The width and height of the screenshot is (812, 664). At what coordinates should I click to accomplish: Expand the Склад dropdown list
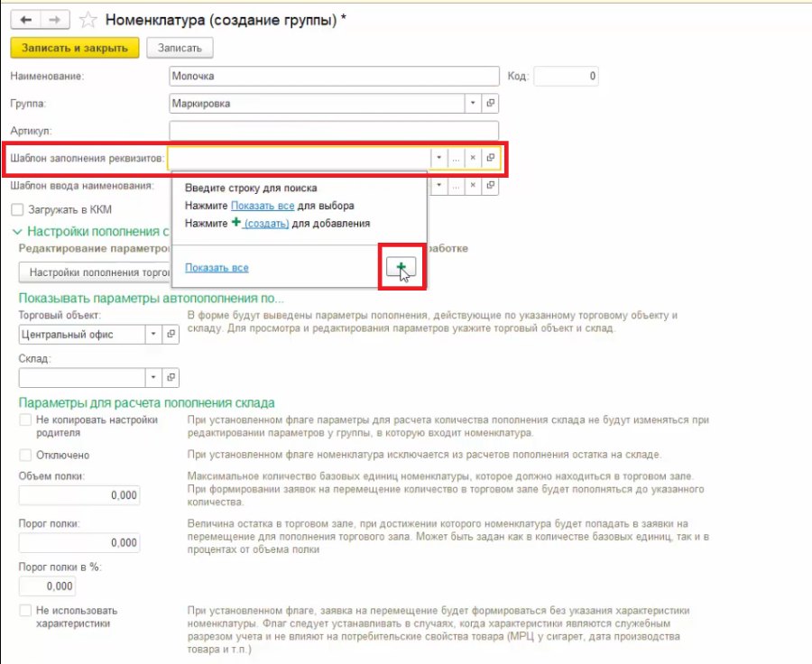153,378
